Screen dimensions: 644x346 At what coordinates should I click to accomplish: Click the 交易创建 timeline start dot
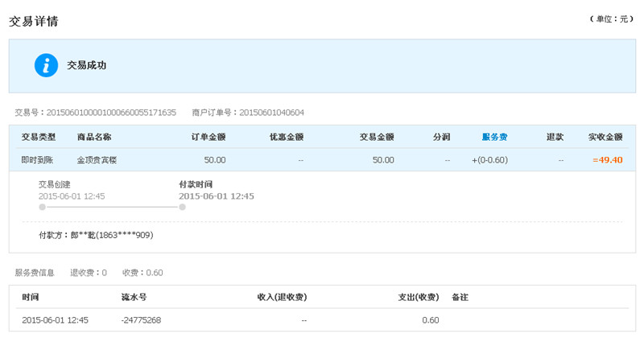tap(43, 208)
